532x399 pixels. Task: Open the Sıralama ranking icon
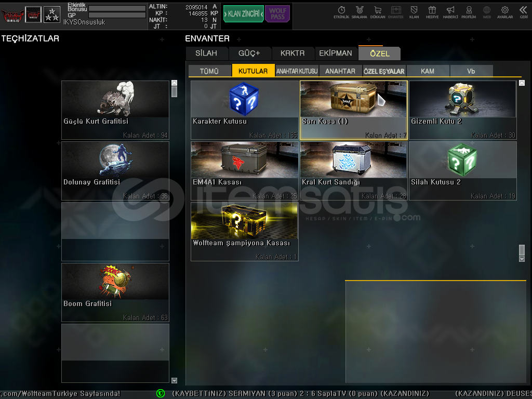360,12
